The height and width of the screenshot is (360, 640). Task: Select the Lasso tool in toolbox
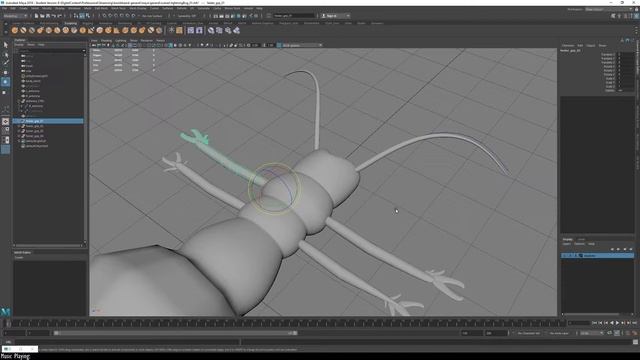pos(5,54)
